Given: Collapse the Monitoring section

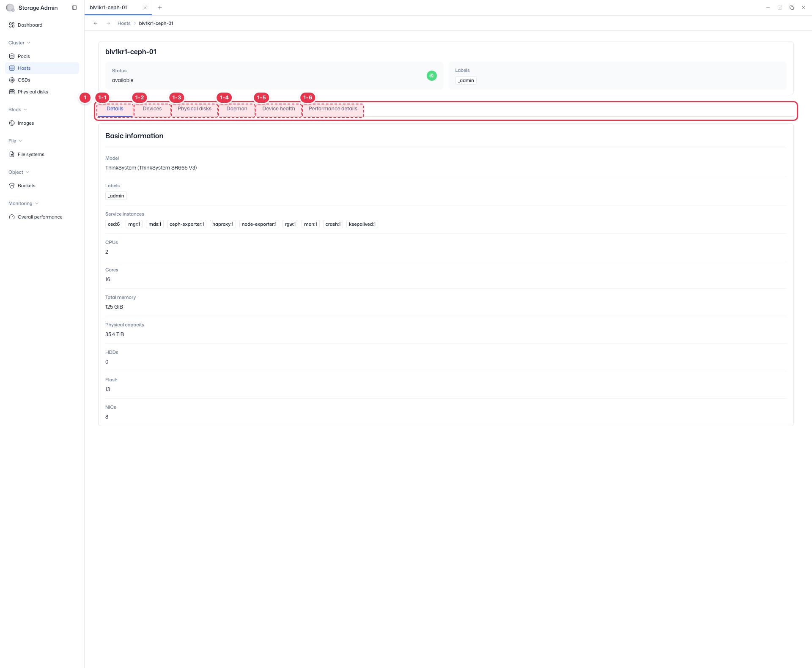Looking at the screenshot, I should coord(24,203).
